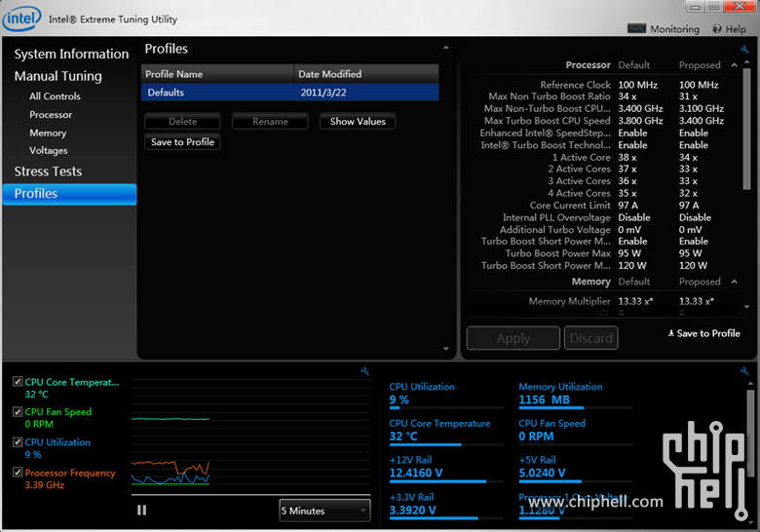Click the Intel logo icon
This screenshot has height=532, width=760.
coord(21,19)
